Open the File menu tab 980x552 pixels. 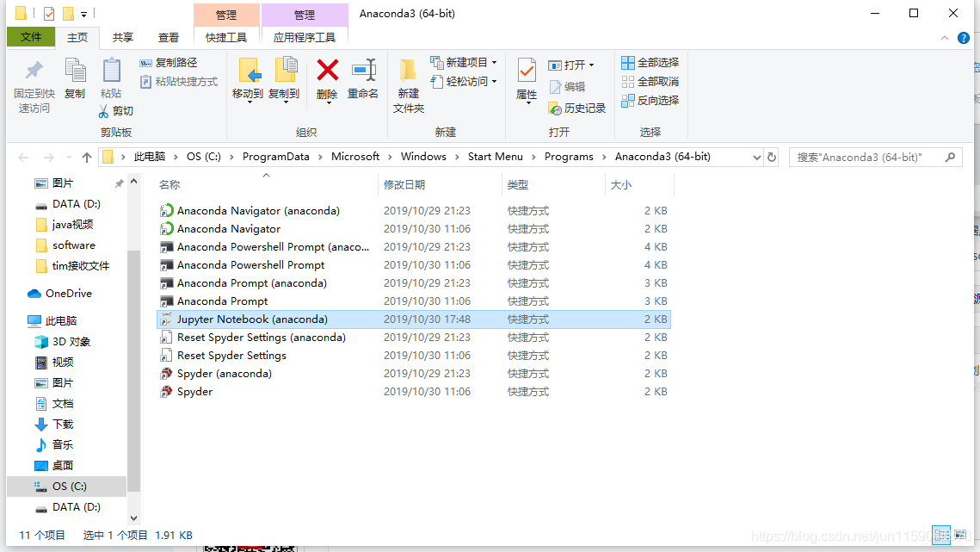[x=31, y=37]
